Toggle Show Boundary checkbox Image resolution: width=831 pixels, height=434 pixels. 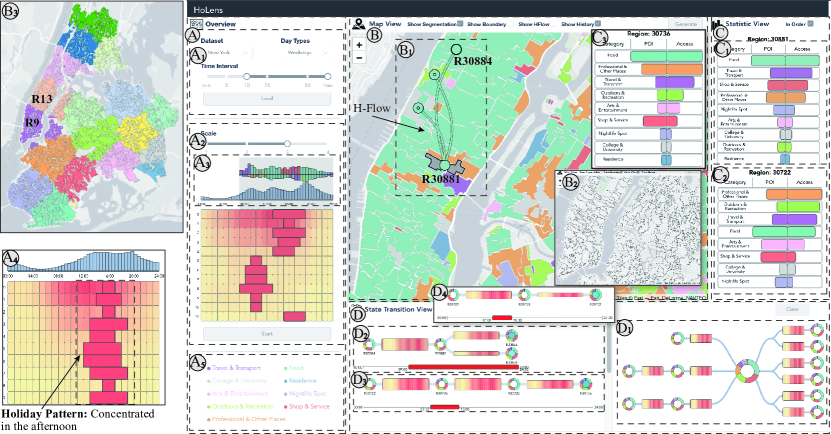pos(510,24)
